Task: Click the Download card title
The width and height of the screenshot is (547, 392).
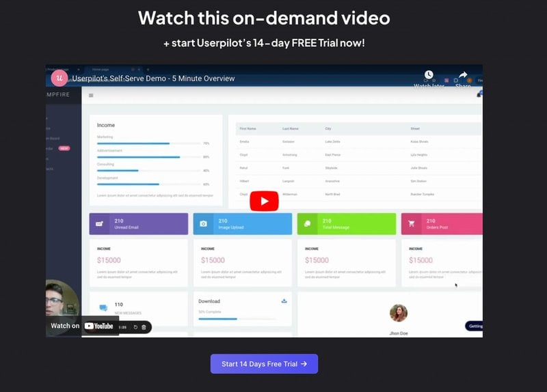Action: [x=209, y=301]
